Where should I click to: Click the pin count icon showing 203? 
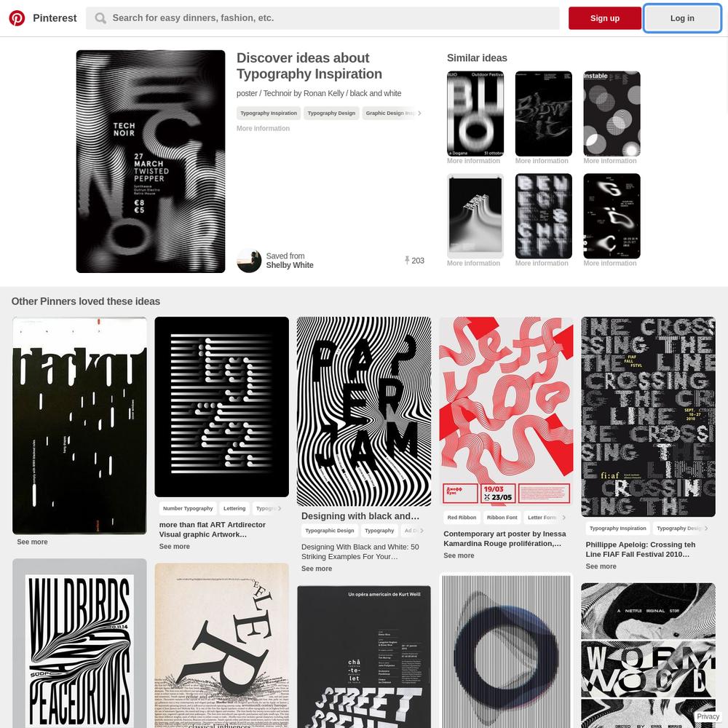(x=407, y=260)
